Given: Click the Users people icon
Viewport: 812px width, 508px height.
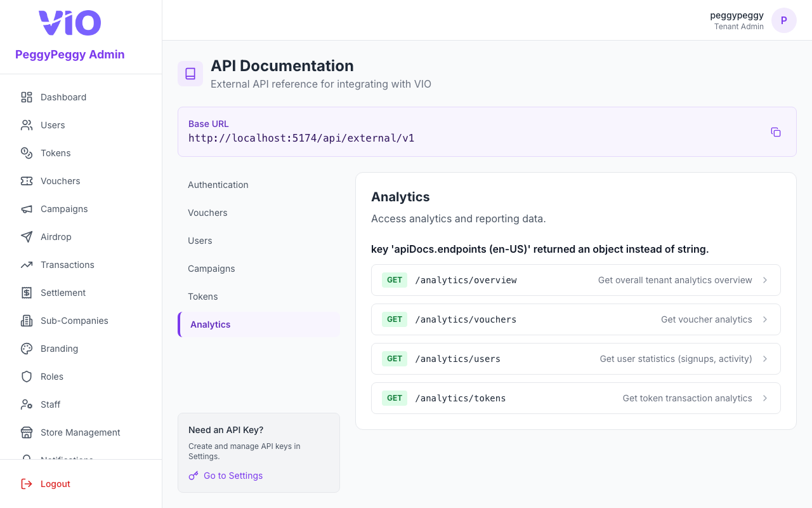Looking at the screenshot, I should 27,125.
